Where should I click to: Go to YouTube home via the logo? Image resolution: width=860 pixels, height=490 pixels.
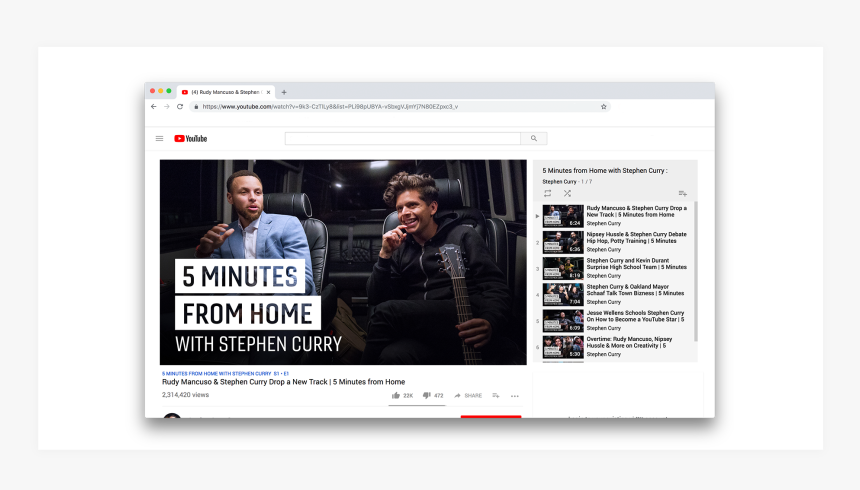tap(190, 138)
